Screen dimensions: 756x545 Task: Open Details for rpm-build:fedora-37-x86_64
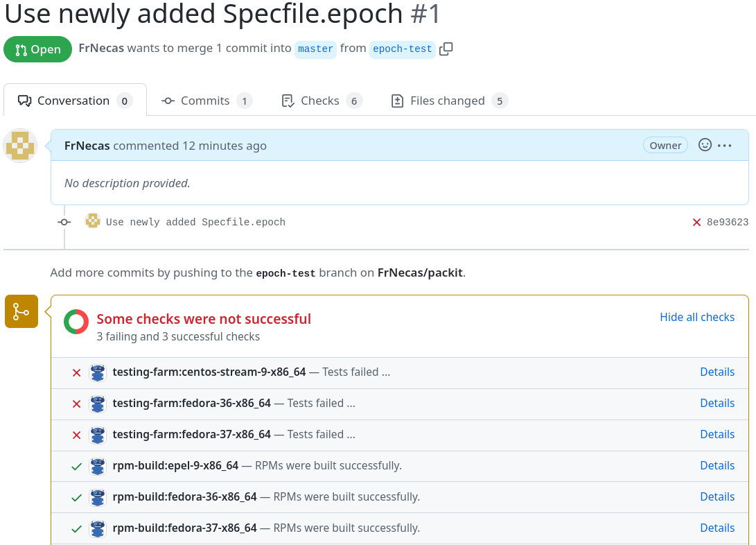[717, 528]
